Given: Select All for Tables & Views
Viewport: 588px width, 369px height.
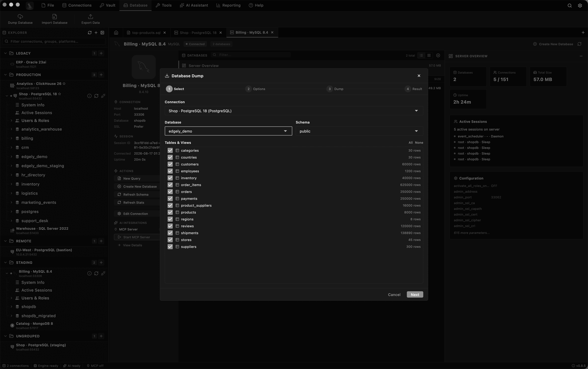Looking at the screenshot, I should [411, 143].
